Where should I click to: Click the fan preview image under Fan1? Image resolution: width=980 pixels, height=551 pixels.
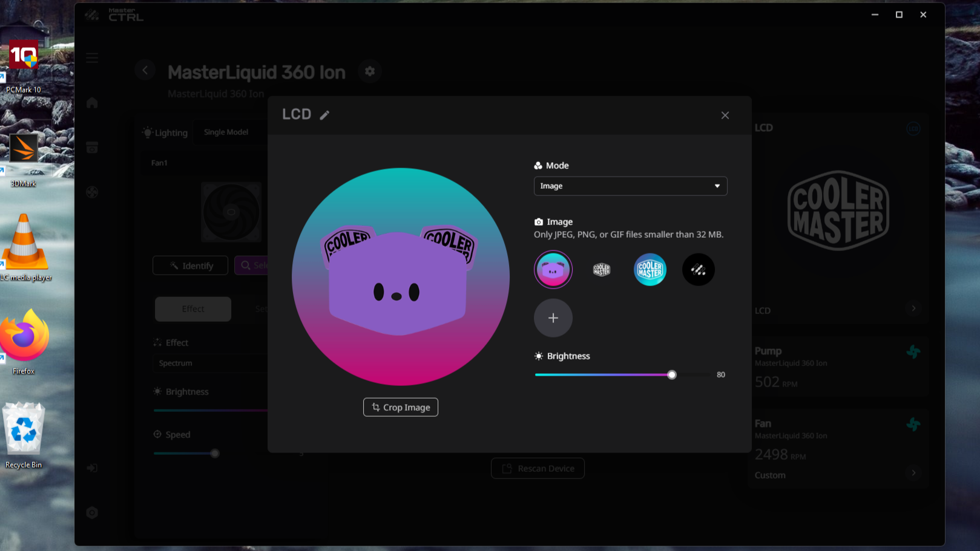tap(231, 212)
